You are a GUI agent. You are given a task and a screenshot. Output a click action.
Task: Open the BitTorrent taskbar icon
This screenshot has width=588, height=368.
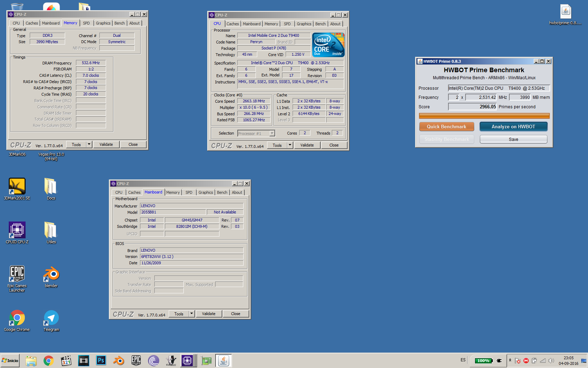(x=154, y=361)
